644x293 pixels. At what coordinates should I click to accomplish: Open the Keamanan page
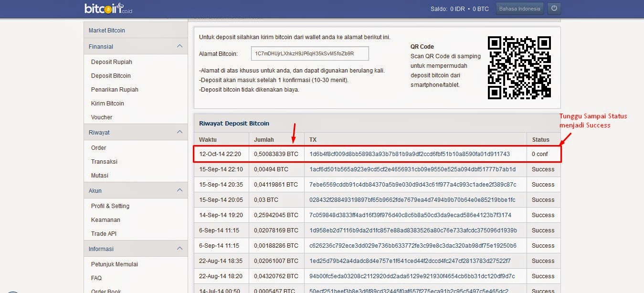106,220
